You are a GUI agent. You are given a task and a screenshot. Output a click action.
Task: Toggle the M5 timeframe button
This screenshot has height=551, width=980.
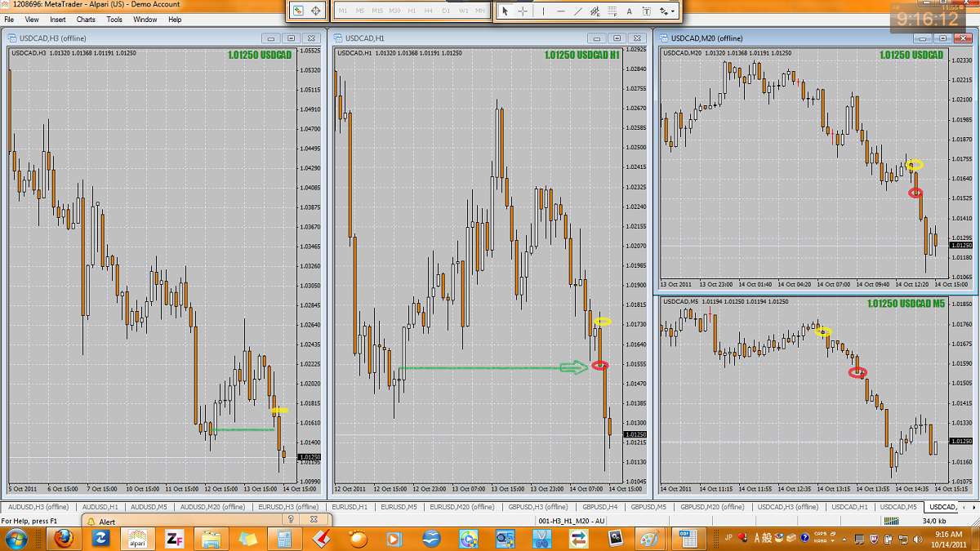(359, 11)
